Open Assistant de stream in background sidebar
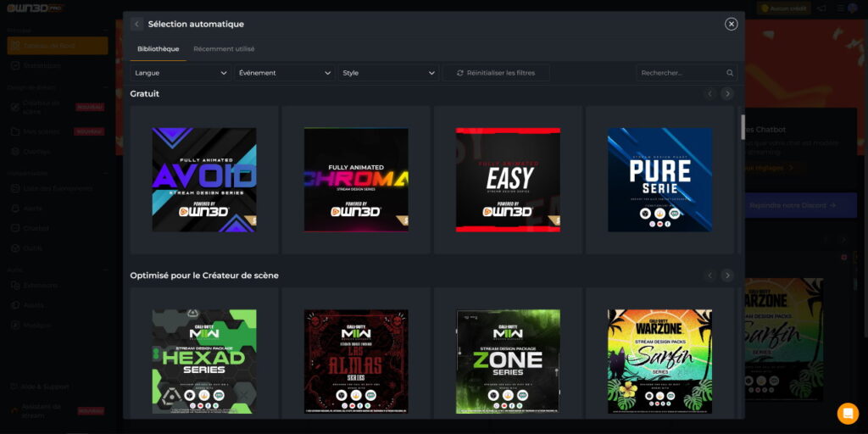This screenshot has width=868, height=434. (58, 410)
